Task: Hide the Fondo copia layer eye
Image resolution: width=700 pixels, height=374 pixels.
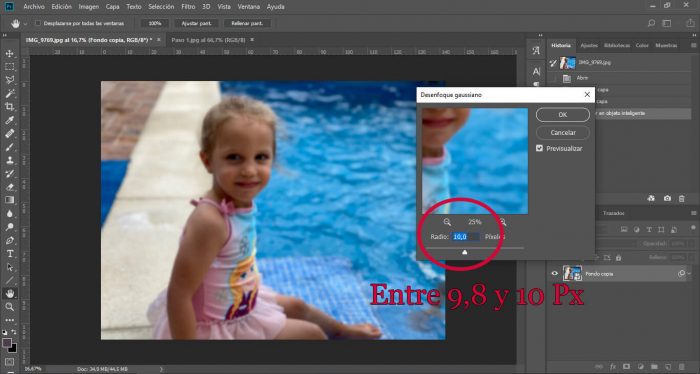Action: coord(554,274)
